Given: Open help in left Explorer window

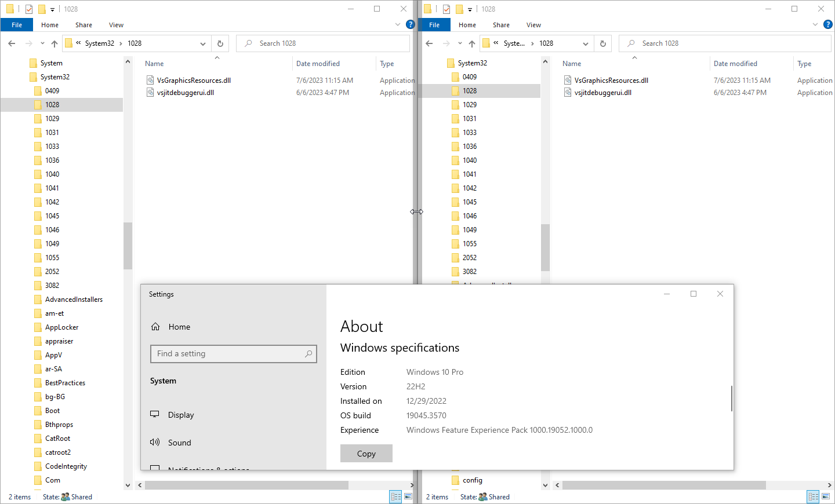Looking at the screenshot, I should pyautogui.click(x=411, y=24).
